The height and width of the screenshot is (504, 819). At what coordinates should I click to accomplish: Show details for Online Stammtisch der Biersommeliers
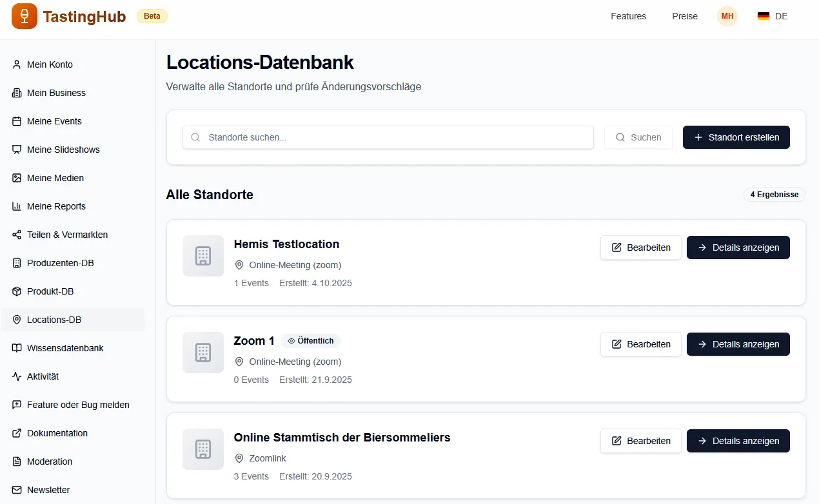pos(738,441)
